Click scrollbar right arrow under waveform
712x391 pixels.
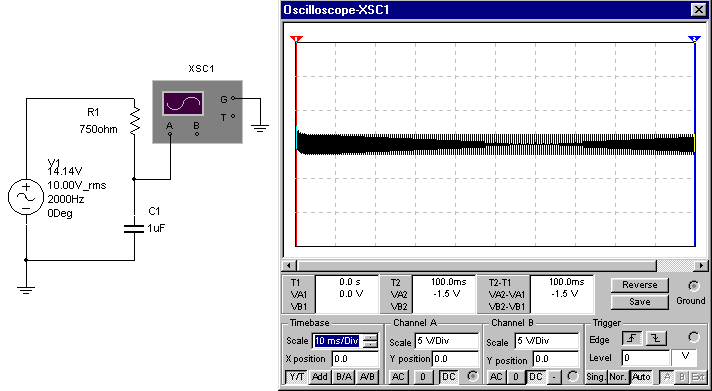pos(702,265)
